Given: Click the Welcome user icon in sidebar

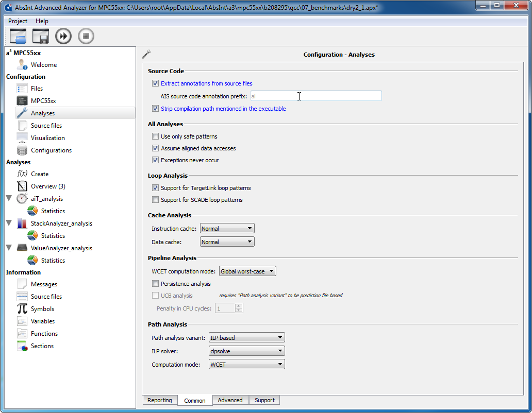Looking at the screenshot, I should pyautogui.click(x=22, y=64).
